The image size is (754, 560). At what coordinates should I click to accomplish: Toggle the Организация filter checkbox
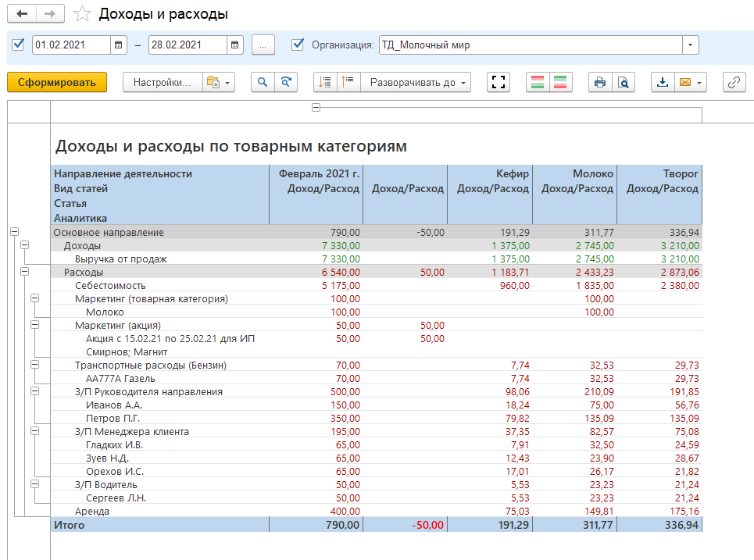tap(298, 45)
